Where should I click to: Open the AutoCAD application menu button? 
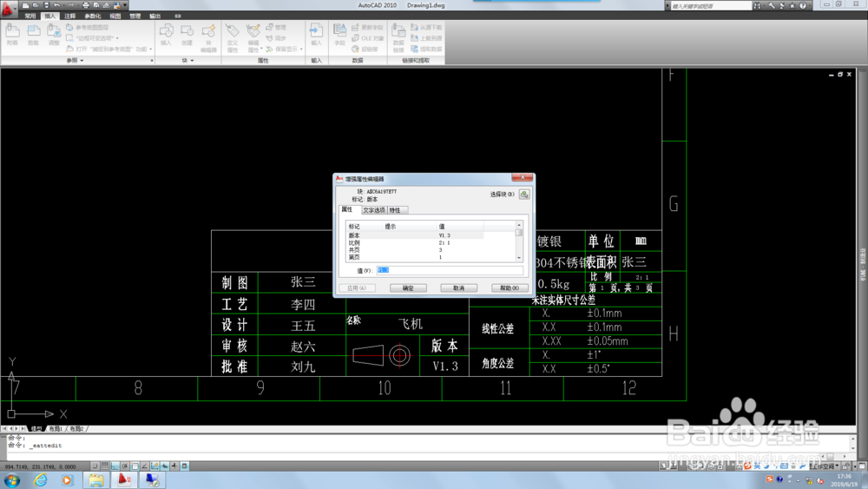coord(8,8)
